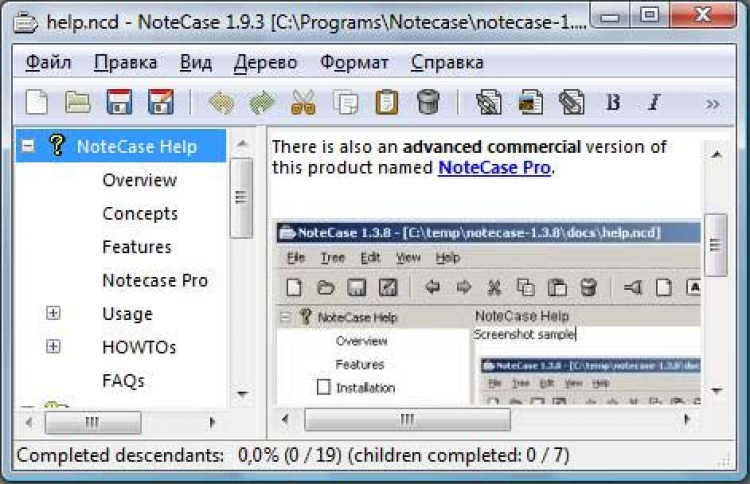750x484 pixels.
Task: Open the Дерево menu
Action: [x=265, y=63]
